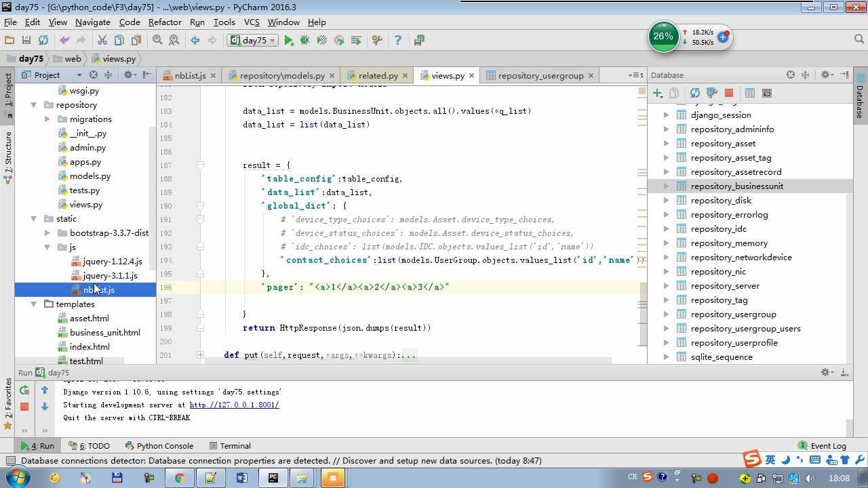
Task: Stop the running server with red square
Action: click(24, 407)
